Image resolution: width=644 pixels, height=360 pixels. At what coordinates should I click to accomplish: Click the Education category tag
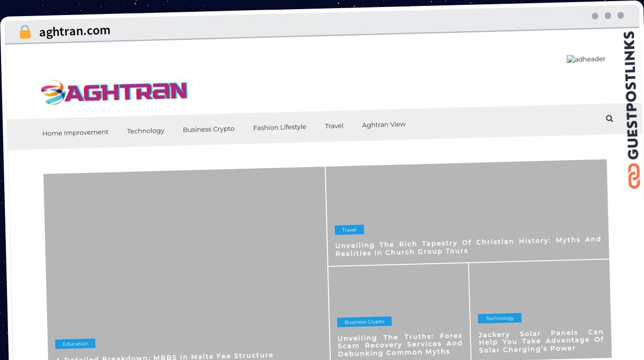(75, 344)
